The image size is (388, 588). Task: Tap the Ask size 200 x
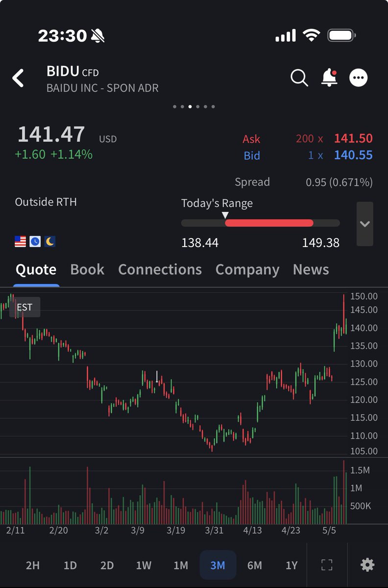(x=310, y=139)
